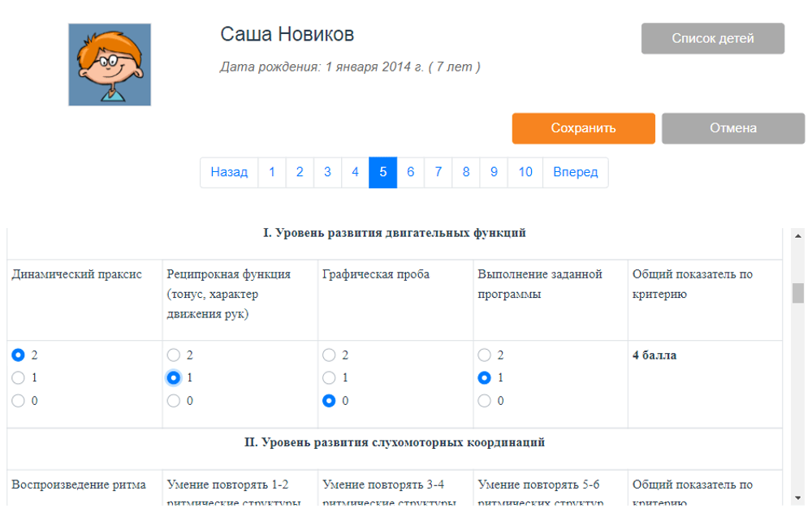Click the scroll down arrow of table scrollbar
The image size is (812, 508).
[x=797, y=497]
